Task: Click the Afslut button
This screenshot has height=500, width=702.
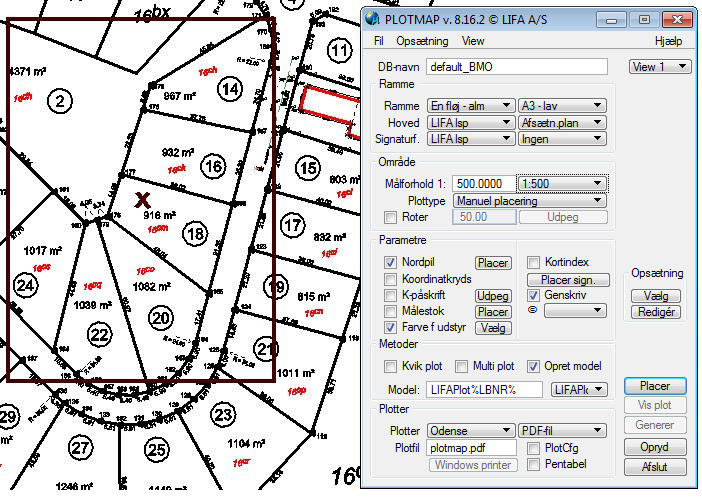Action: point(655,467)
